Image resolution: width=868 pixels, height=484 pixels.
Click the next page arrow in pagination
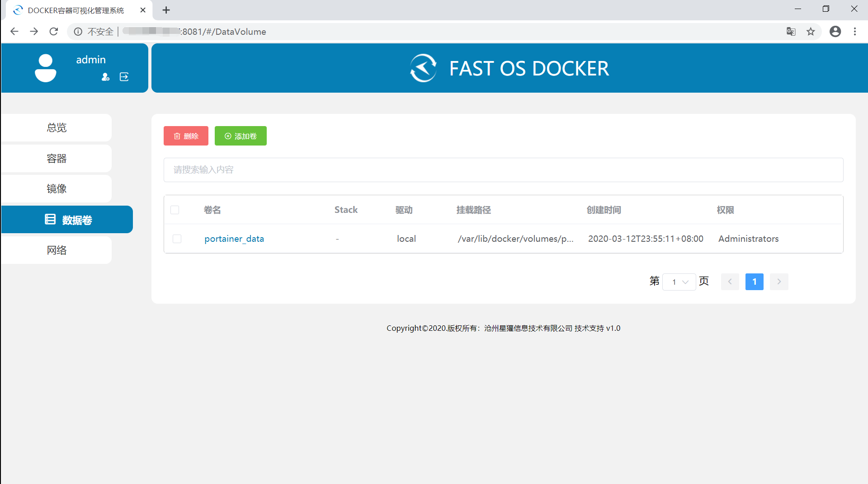click(779, 282)
